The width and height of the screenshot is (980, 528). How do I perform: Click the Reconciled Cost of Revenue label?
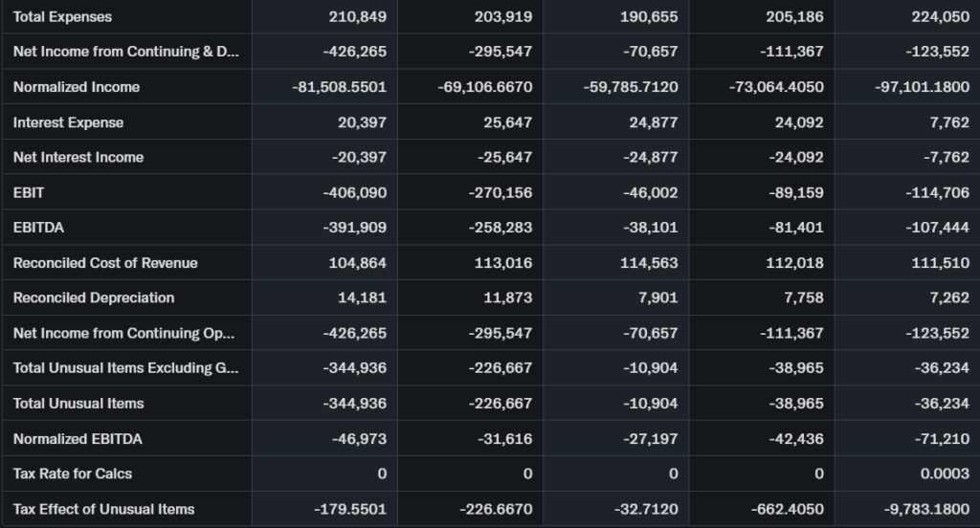[105, 263]
